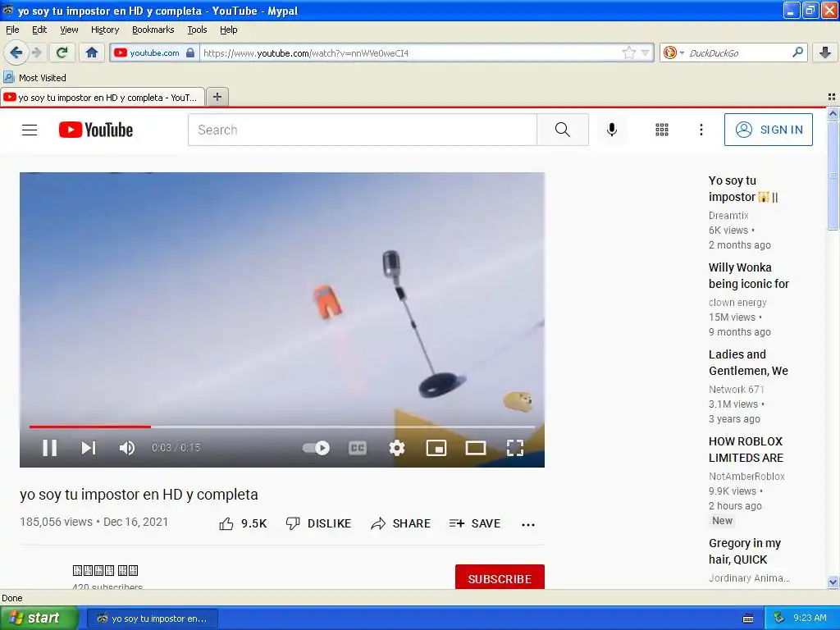This screenshot has width=840, height=630.
Task: Open the browser downloads arrow icon
Action: [825, 52]
